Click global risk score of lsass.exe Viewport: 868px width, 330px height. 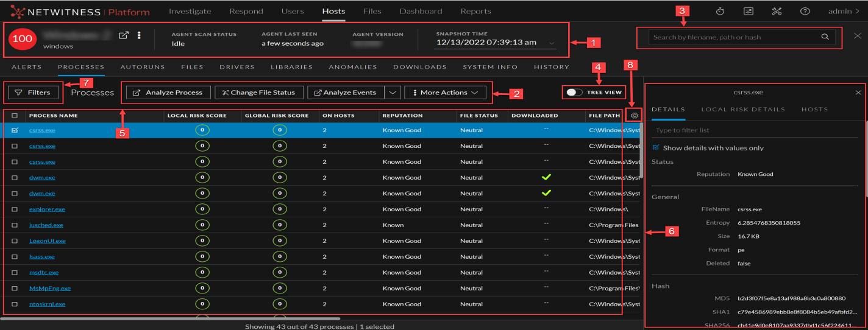279,256
